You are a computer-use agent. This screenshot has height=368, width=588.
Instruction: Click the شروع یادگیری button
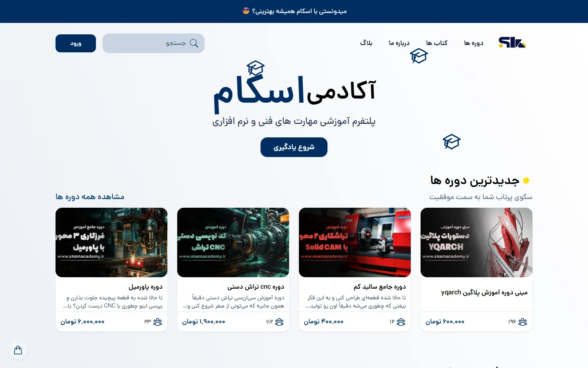(294, 147)
